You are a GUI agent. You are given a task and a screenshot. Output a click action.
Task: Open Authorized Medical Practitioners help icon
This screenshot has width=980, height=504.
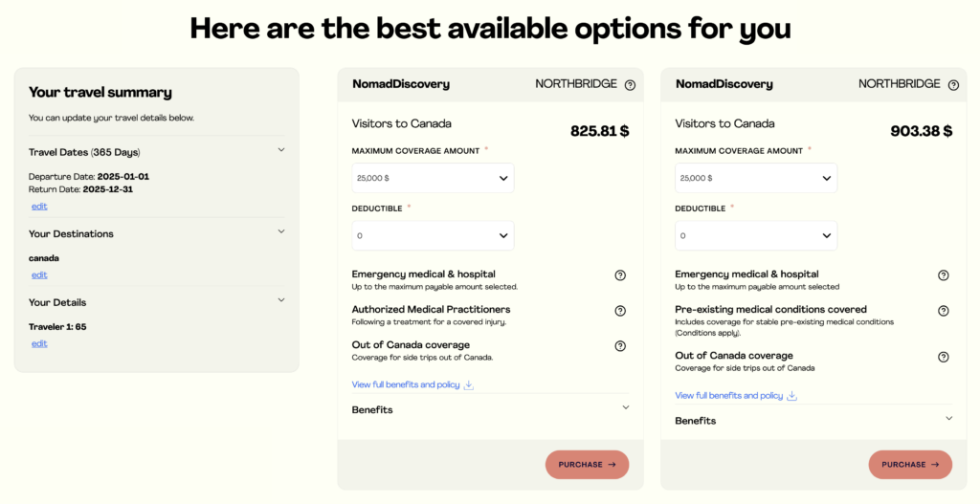coord(620,311)
